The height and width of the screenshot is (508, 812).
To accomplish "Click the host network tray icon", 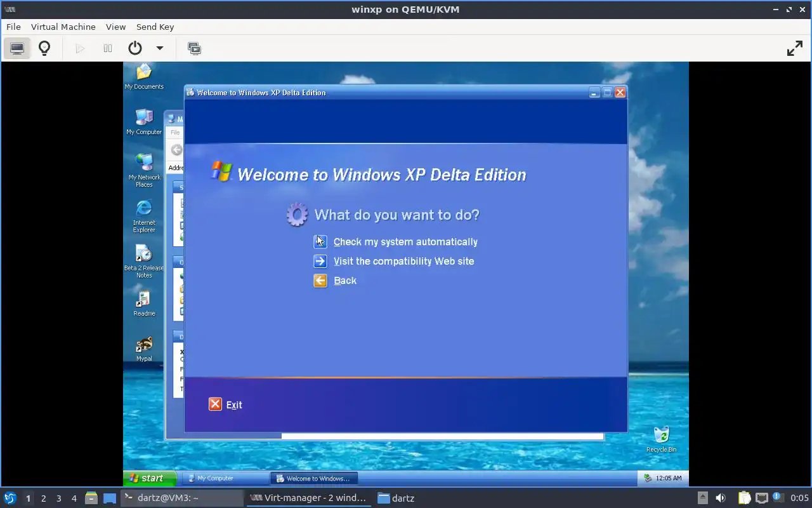I will pos(761,498).
